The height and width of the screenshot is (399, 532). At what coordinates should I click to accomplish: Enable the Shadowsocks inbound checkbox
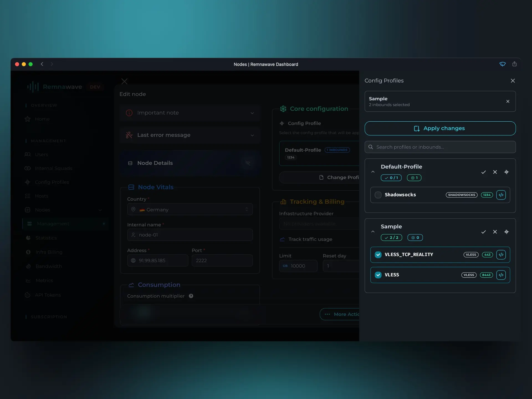click(x=378, y=195)
